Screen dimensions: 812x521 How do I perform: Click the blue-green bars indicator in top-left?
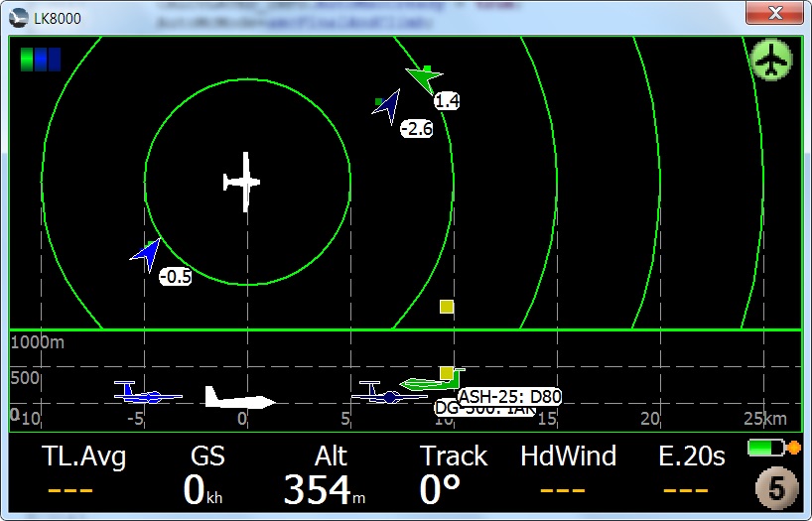click(x=41, y=60)
